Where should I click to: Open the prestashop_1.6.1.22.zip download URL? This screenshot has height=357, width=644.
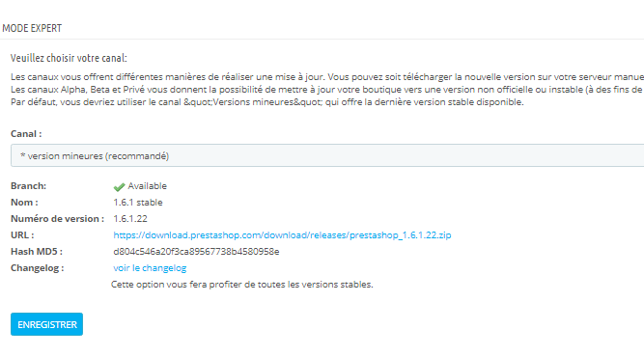282,235
